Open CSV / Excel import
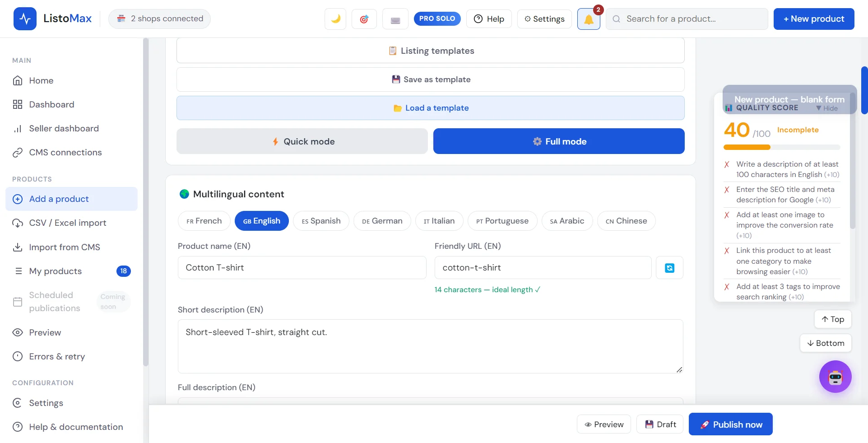868x443 pixels. tap(71, 223)
